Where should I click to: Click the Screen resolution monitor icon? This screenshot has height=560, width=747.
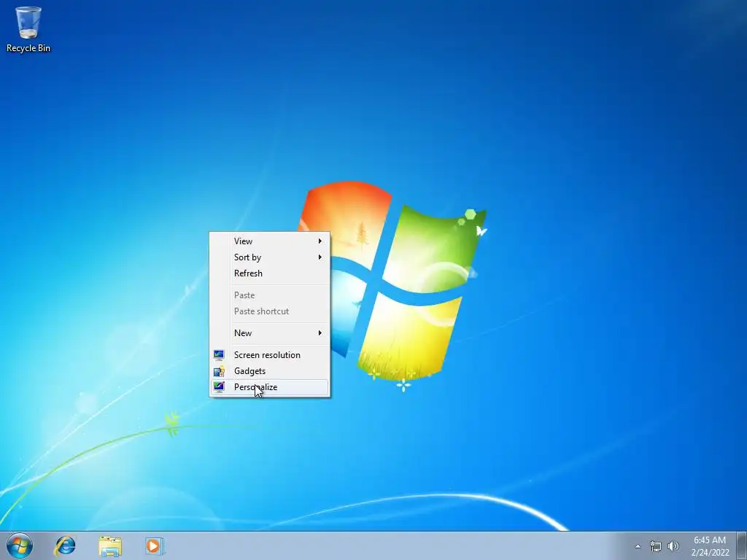pos(219,355)
